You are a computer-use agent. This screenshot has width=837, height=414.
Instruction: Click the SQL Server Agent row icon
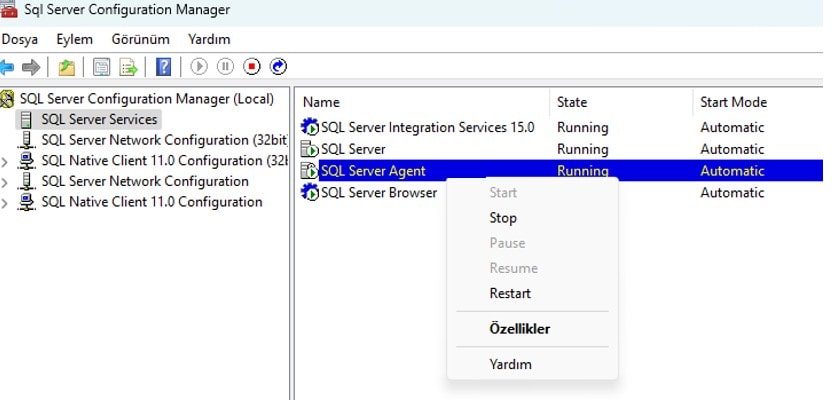point(310,171)
